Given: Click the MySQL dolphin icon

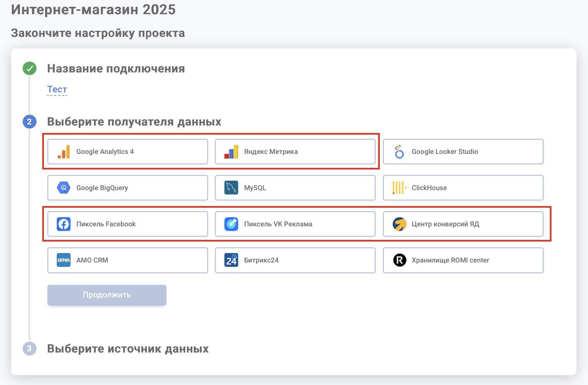Looking at the screenshot, I should pyautogui.click(x=231, y=188).
